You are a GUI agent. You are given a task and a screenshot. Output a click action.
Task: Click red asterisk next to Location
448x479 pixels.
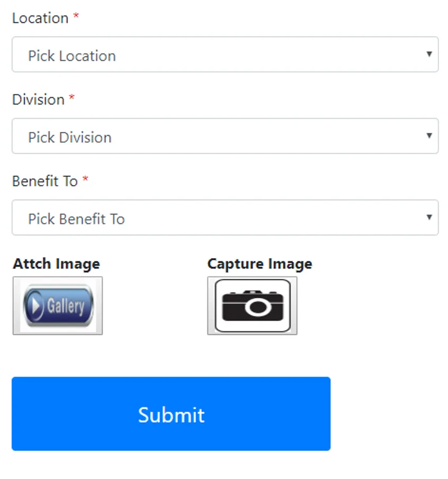[76, 16]
